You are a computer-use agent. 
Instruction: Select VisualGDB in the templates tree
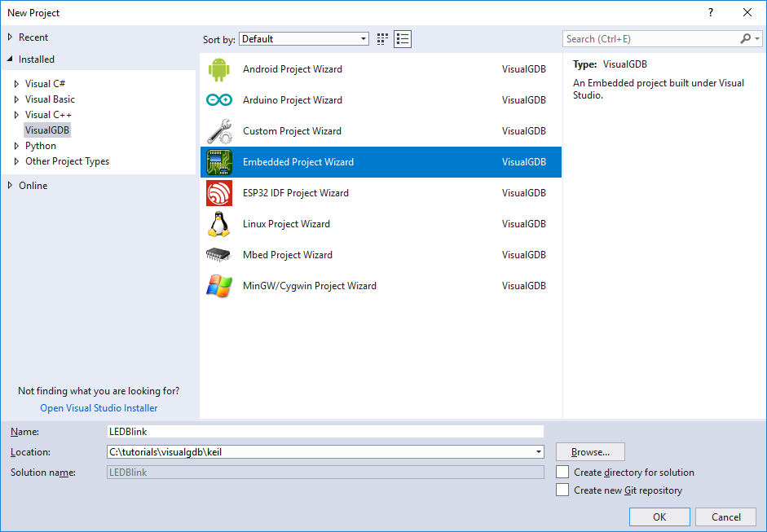point(47,130)
